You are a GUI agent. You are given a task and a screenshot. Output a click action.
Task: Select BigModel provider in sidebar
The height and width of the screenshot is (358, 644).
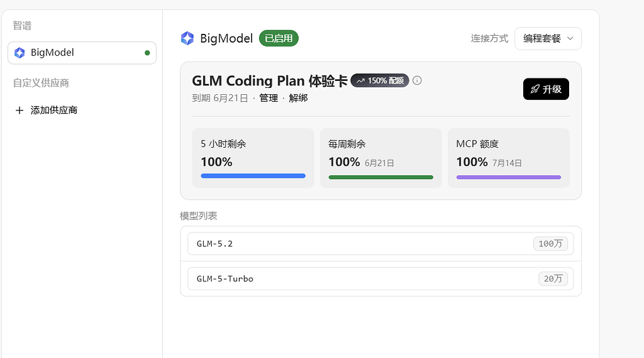[82, 53]
